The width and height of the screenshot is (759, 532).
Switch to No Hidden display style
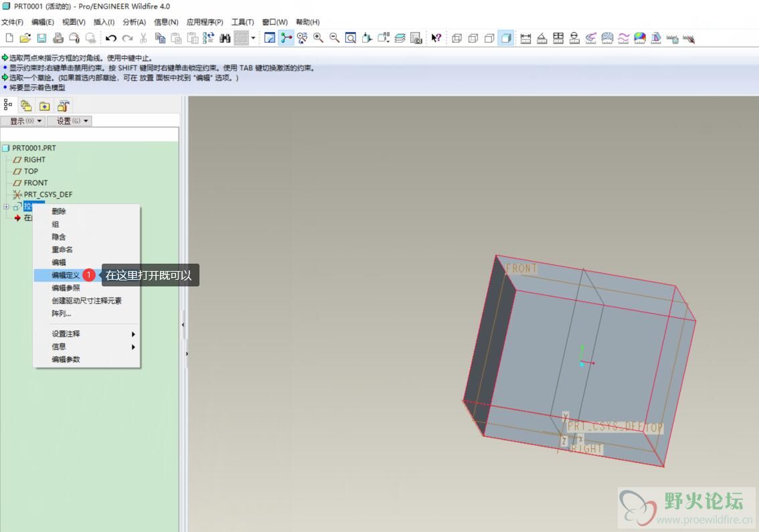click(x=489, y=37)
